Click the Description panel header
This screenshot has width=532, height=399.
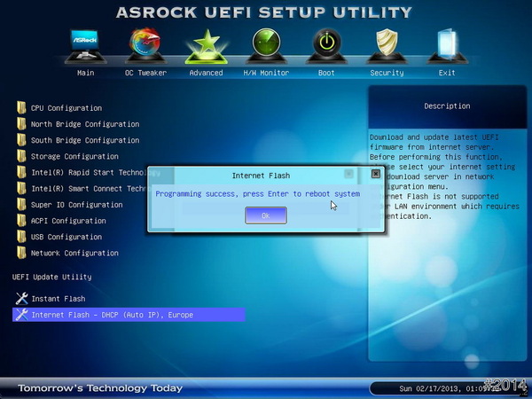[x=447, y=106]
